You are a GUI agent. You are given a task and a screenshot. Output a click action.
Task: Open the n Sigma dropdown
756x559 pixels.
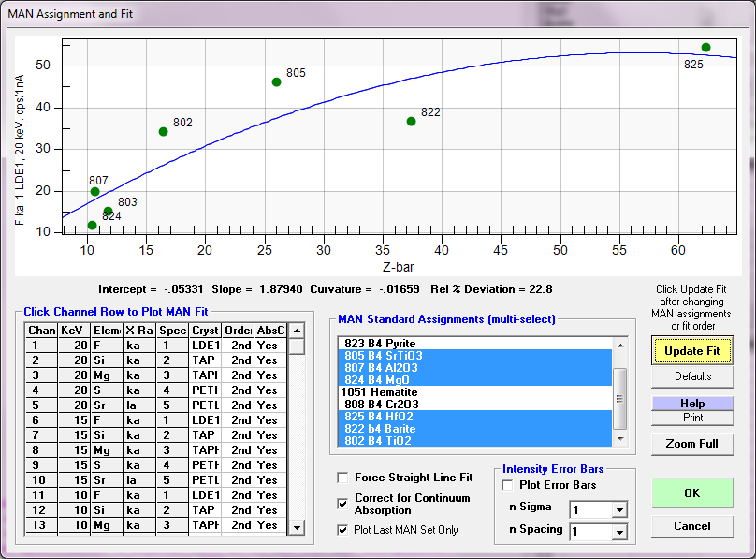tap(618, 510)
